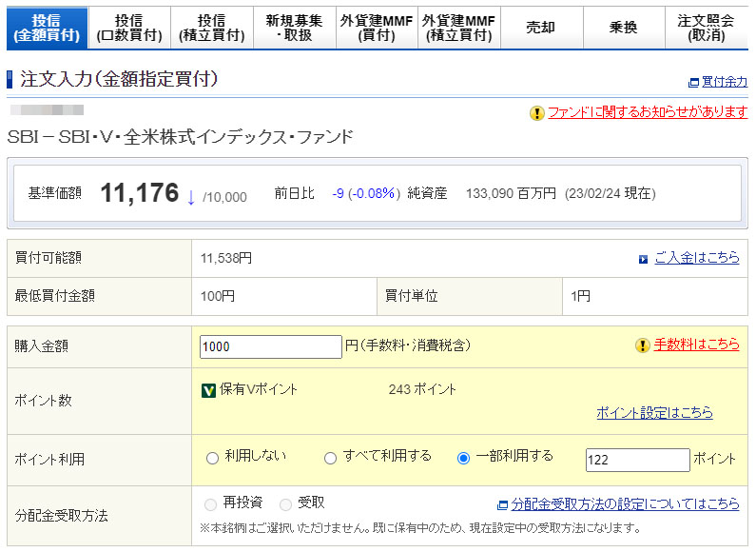The height and width of the screenshot is (552, 756).
Task: Choose 一部利用する point option
Action: click(x=464, y=458)
